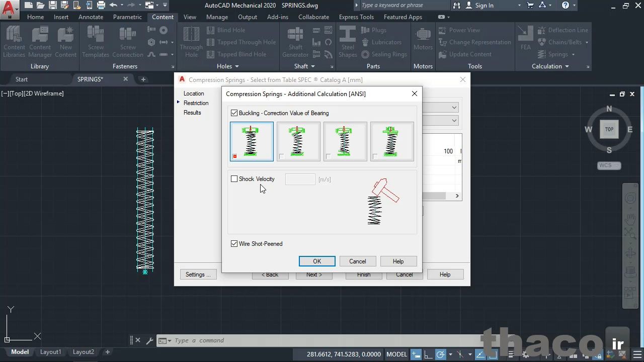Switch to the Layout1 tab
Viewport: 644px width, 362px height.
click(x=50, y=352)
